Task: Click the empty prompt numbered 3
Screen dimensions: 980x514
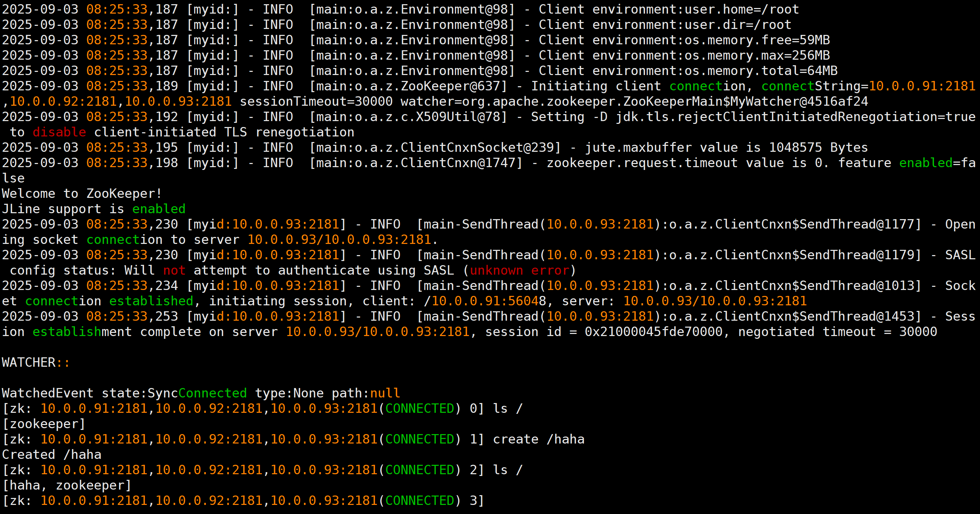Action: click(x=243, y=500)
